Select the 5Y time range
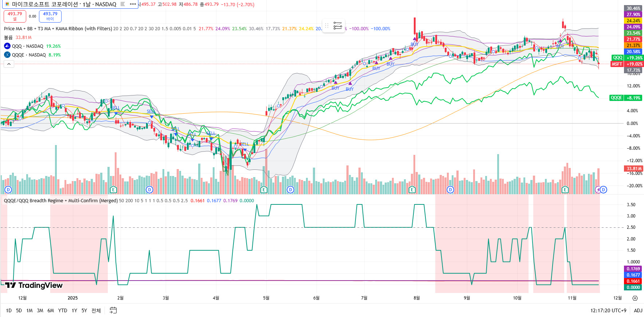644x317 pixels. (84, 310)
